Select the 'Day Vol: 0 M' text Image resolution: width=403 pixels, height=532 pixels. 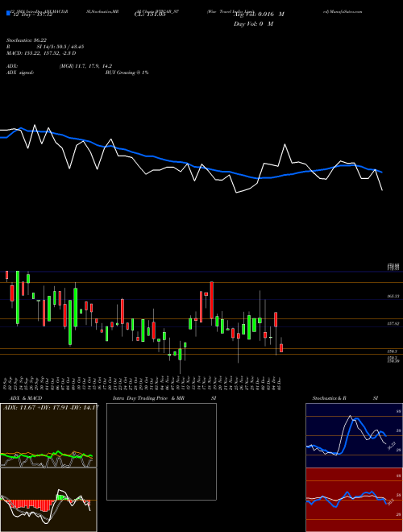[253, 24]
